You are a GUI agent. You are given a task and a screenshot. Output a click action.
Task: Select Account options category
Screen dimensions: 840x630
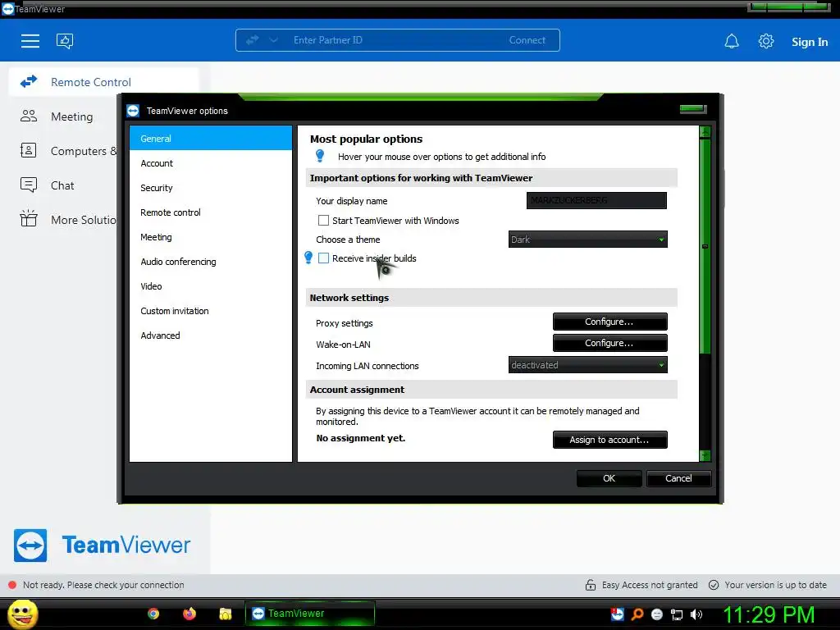(x=211, y=163)
